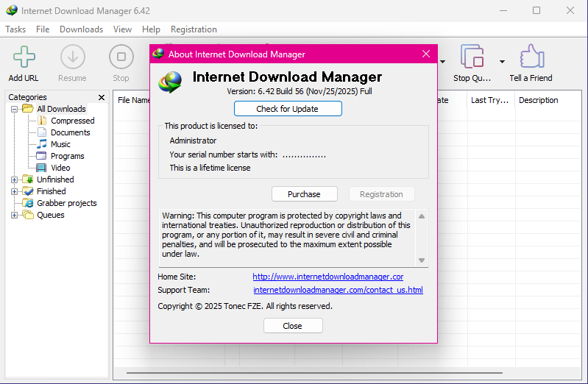The height and width of the screenshot is (384, 588).
Task: Open the Help menu
Action: (x=151, y=29)
